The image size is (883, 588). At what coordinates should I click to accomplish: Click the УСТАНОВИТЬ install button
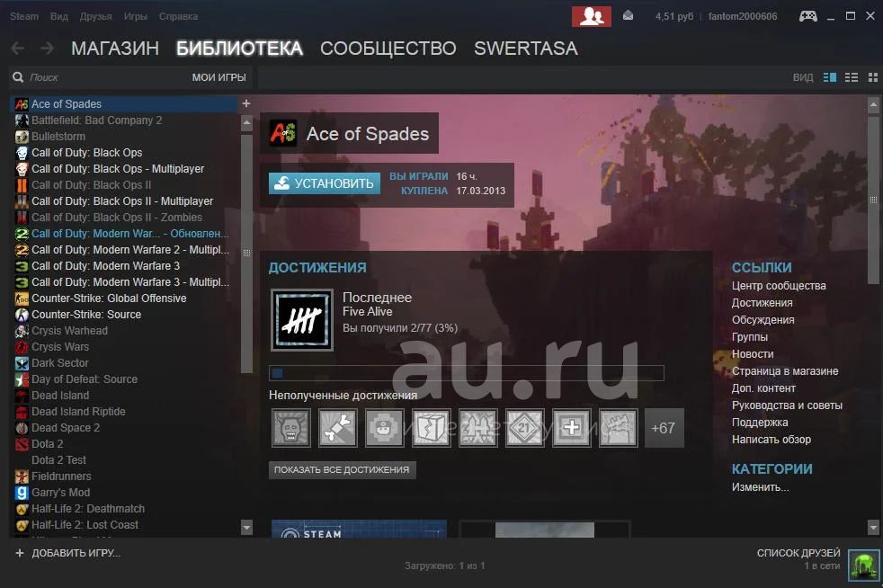point(325,183)
